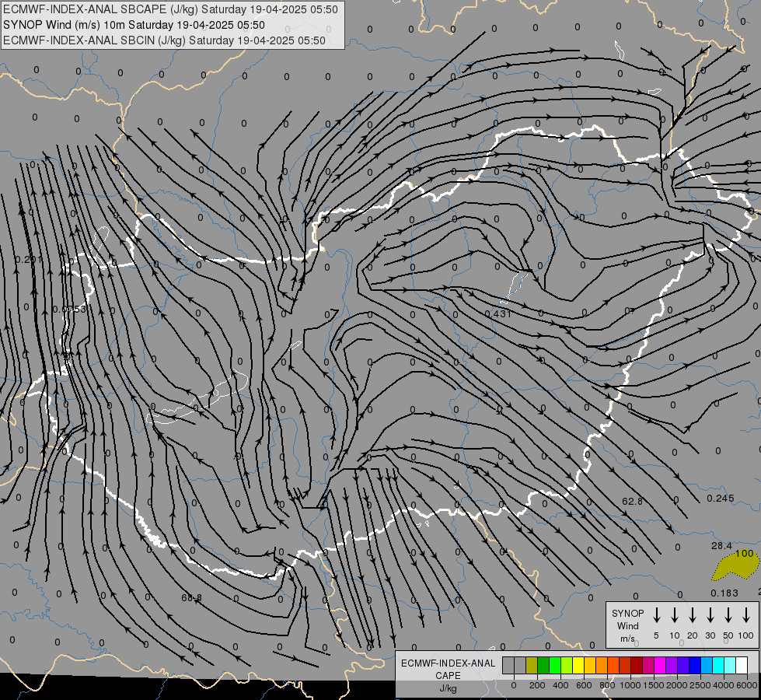
Task: Click the ECMWF-INDEX-ANAL legend title
Action: pos(449,663)
